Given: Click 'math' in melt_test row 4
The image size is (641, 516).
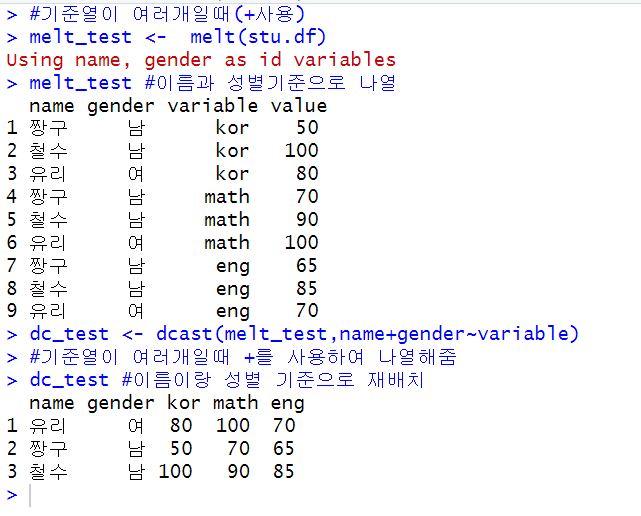Looking at the screenshot, I should click(x=227, y=197).
